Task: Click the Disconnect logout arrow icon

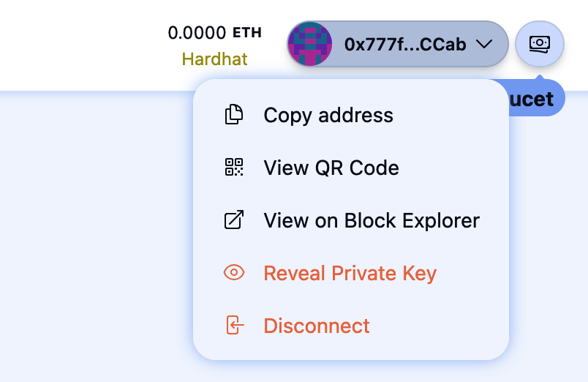Action: [233, 326]
